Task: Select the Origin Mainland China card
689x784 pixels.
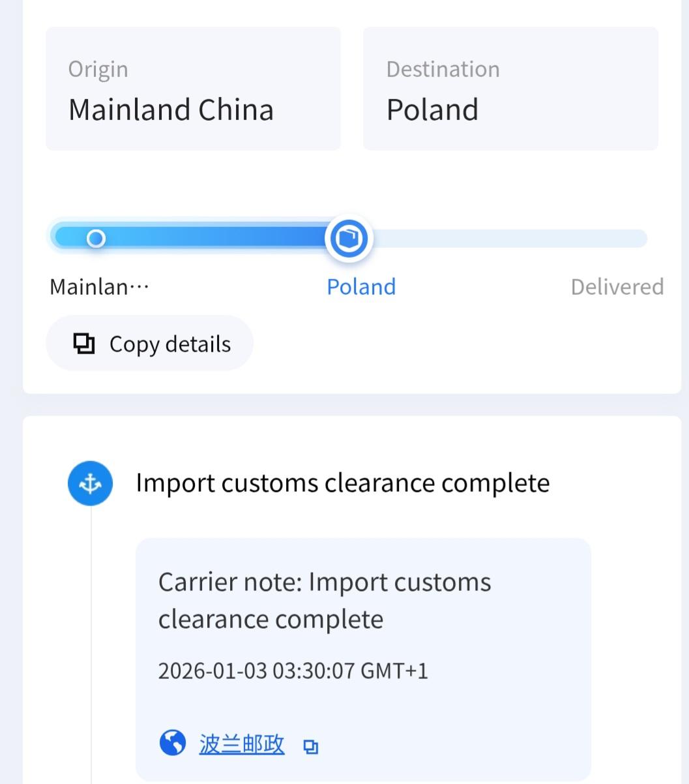Action: click(x=193, y=89)
